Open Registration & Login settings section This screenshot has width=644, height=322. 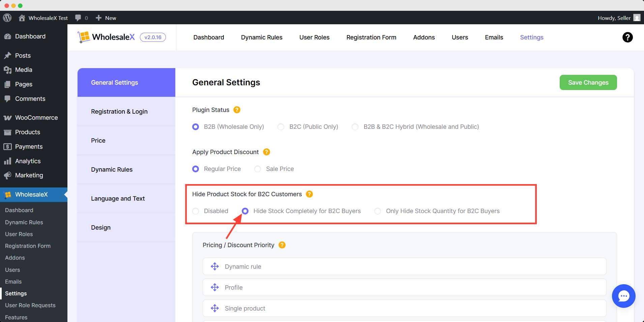click(126, 112)
